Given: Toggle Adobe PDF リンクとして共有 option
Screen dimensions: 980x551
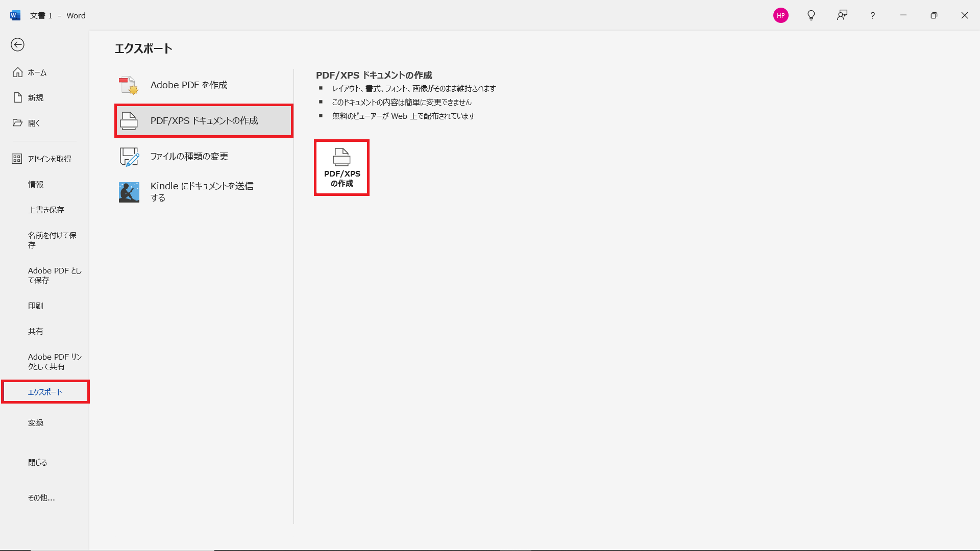Looking at the screenshot, I should click(x=45, y=361).
